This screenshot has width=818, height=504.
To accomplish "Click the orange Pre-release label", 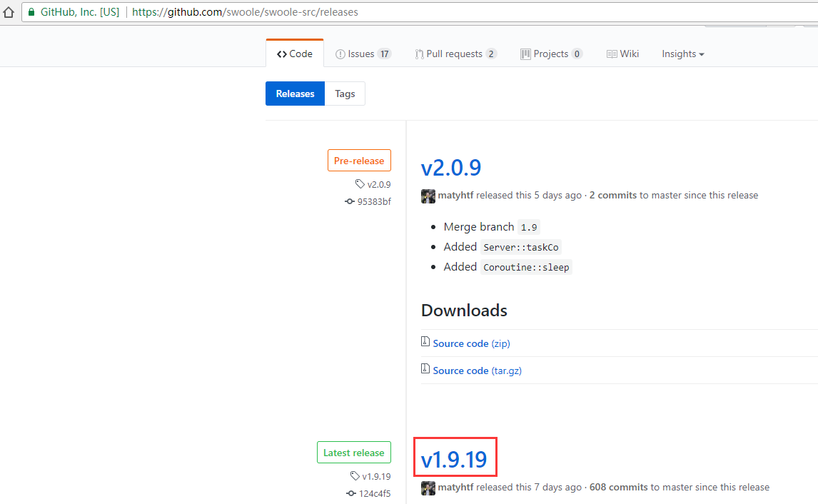I will 359,161.
